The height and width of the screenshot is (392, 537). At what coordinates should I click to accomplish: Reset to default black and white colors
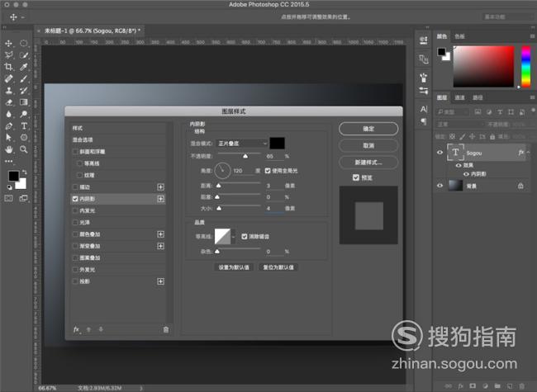point(10,187)
